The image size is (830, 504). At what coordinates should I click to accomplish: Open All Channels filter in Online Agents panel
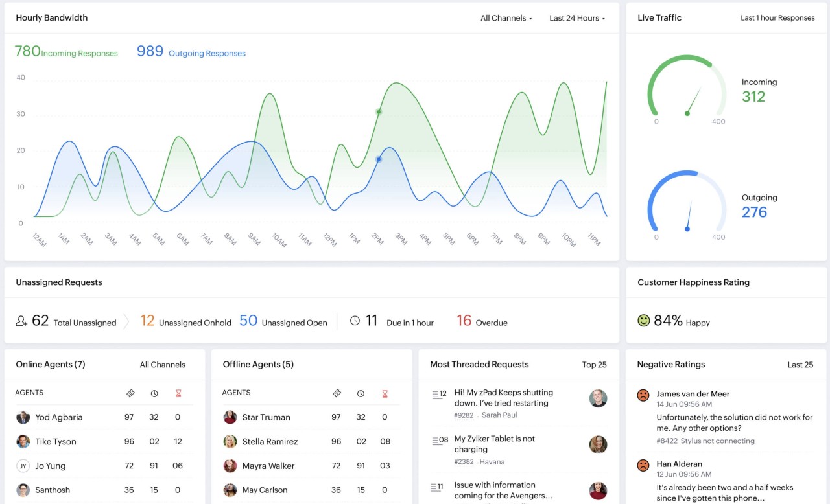pos(162,364)
